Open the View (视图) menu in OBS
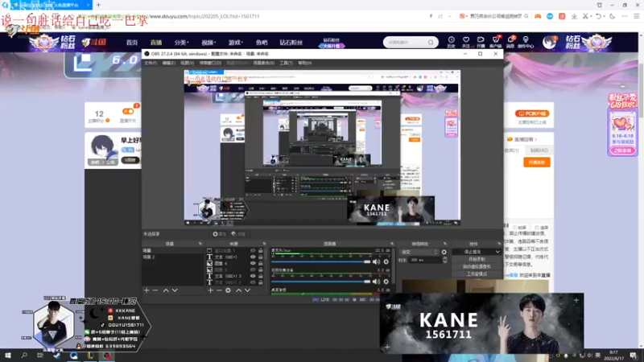The width and height of the screenshot is (644, 362). 187,64
